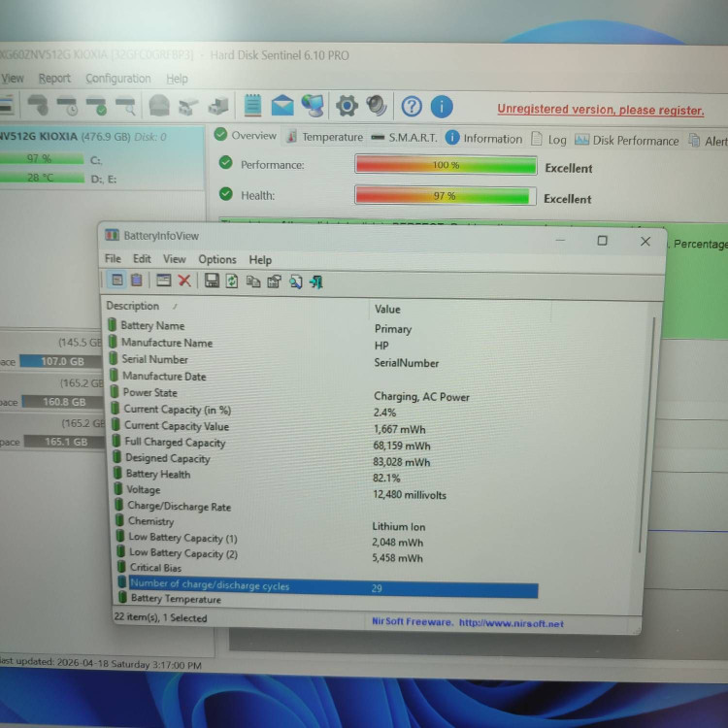This screenshot has width=728, height=728.
Task: Click the blue info icon in Sentinel toolbar
Action: (442, 107)
